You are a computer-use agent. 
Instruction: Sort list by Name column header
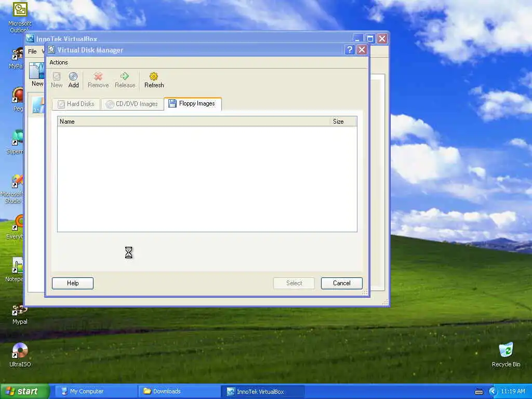(194, 122)
